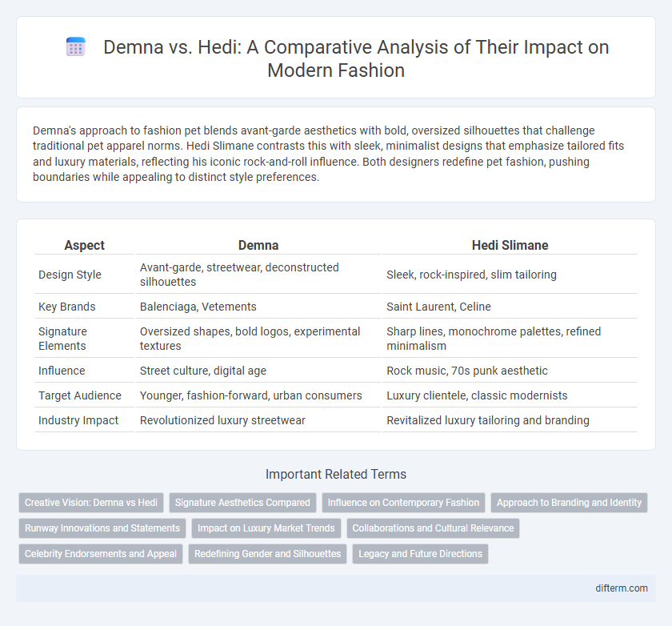Click Sharp lines, monochrome palettes cell
Viewport: 672px width, 626px height.
[x=510, y=339]
